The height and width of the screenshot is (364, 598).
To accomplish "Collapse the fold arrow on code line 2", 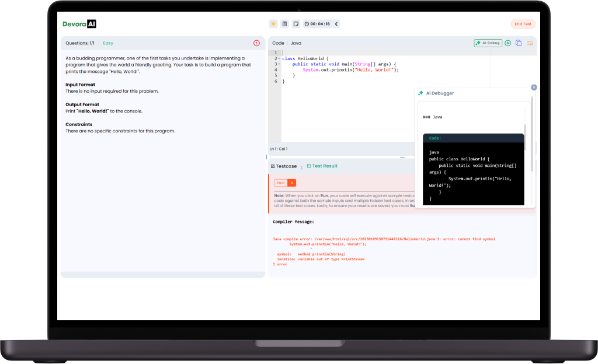I will pos(279,59).
